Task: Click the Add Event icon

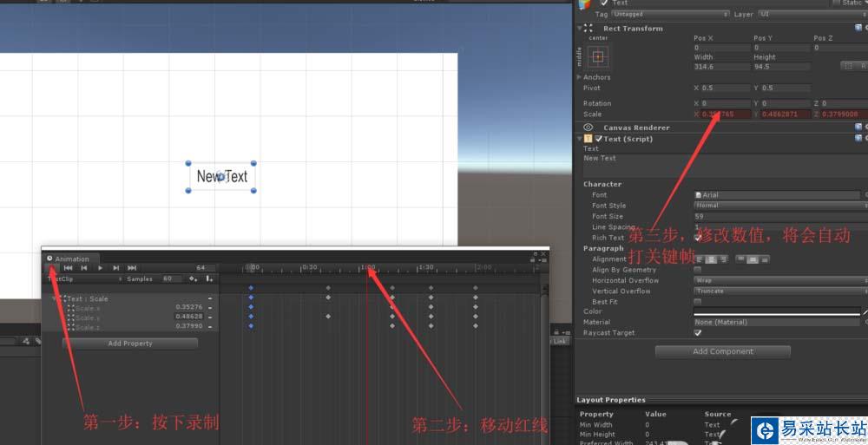Action: tap(209, 279)
